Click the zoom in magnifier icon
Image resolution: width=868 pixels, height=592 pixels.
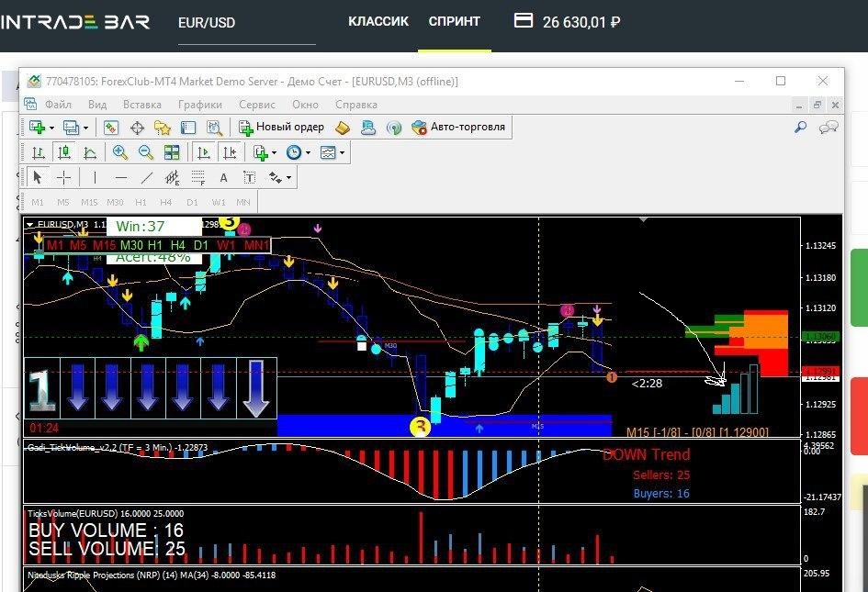pos(119,152)
